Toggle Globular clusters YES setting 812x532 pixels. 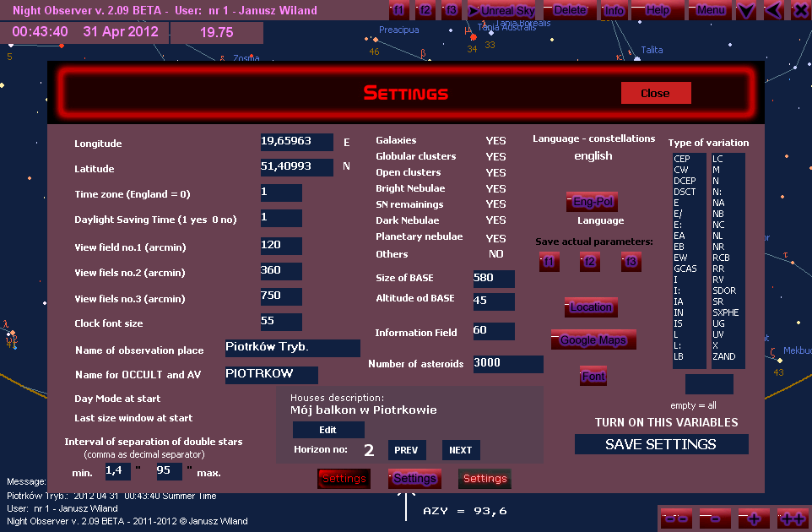(x=495, y=157)
